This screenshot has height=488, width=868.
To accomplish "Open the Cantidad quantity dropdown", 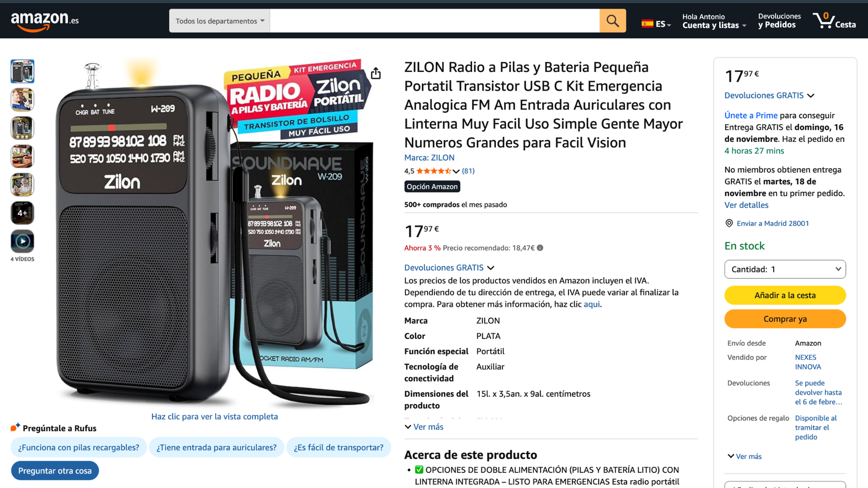I will pos(785,269).
